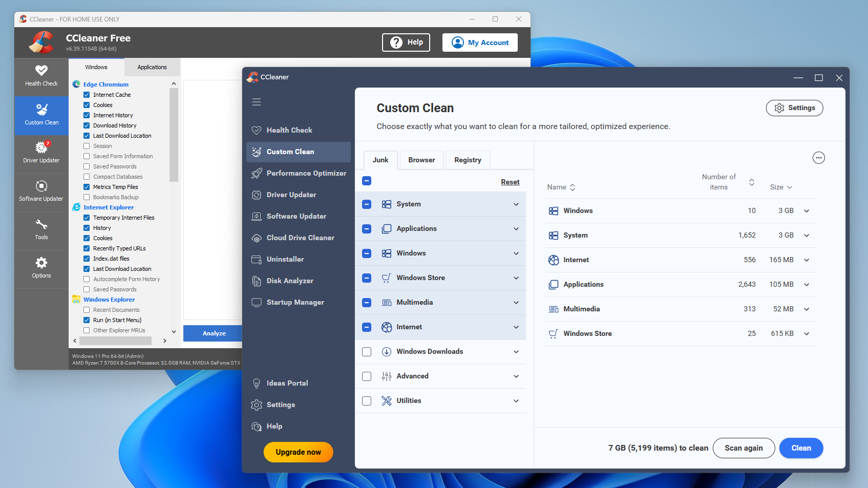Open the Size sort dropdown

pos(781,187)
